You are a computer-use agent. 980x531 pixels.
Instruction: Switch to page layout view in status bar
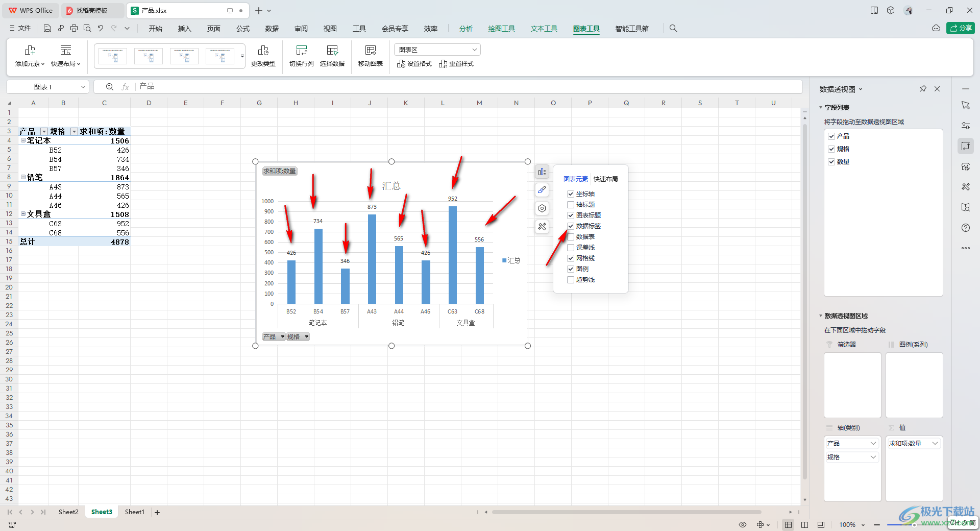point(805,525)
